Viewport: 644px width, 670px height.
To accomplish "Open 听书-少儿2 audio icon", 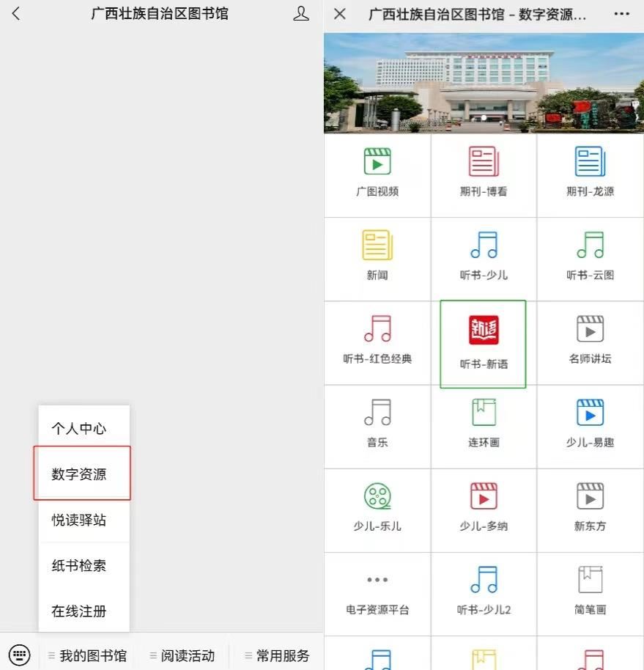I will pos(484,580).
